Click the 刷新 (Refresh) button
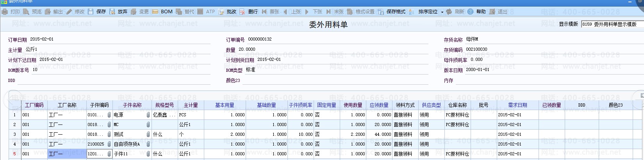Viewport: 644px width, 160px height. coord(455,12)
